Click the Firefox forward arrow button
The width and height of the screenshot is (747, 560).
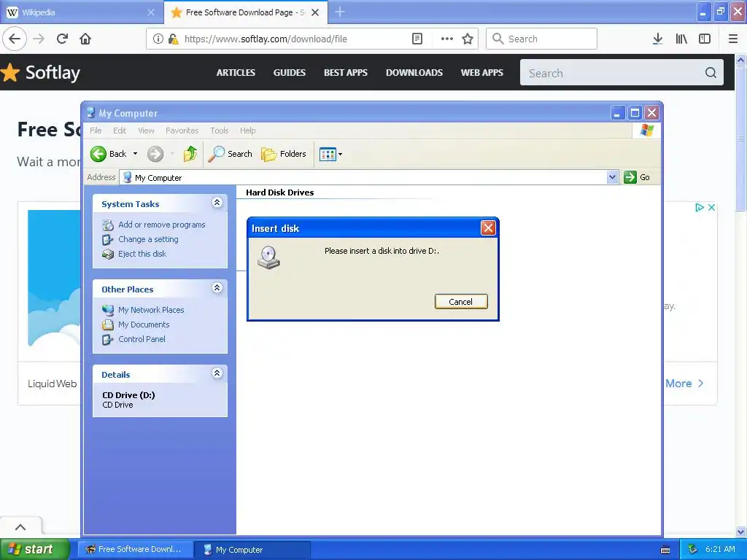click(x=39, y=39)
